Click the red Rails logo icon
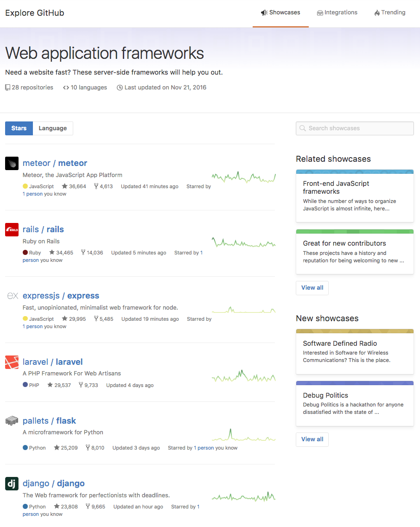This screenshot has width=420, height=527. coord(12,229)
